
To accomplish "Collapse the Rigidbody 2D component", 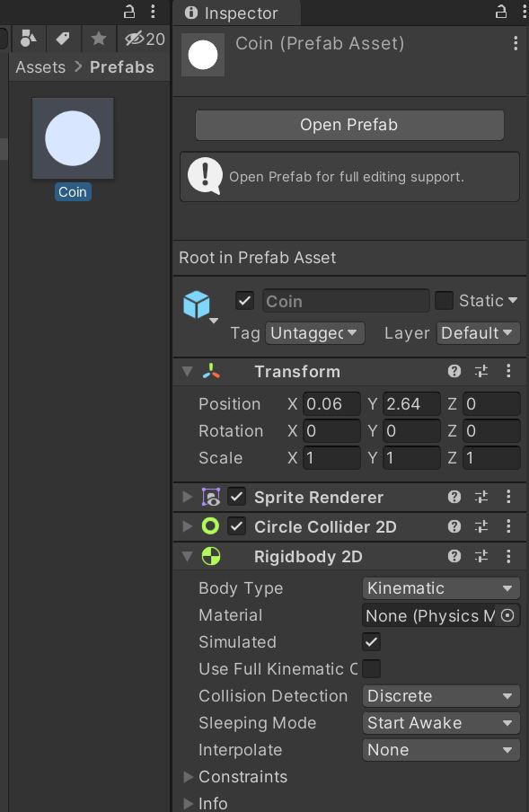I will [x=188, y=557].
